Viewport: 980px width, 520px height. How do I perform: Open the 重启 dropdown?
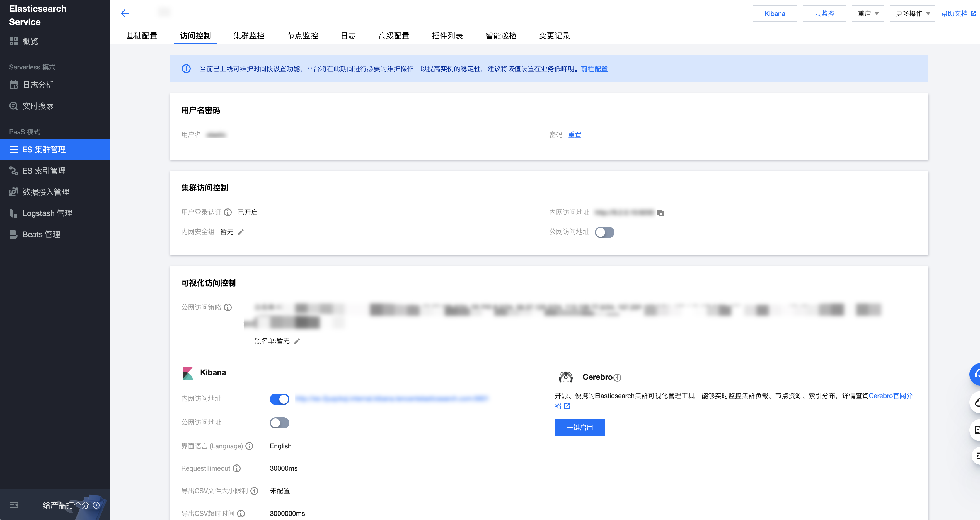(x=868, y=13)
